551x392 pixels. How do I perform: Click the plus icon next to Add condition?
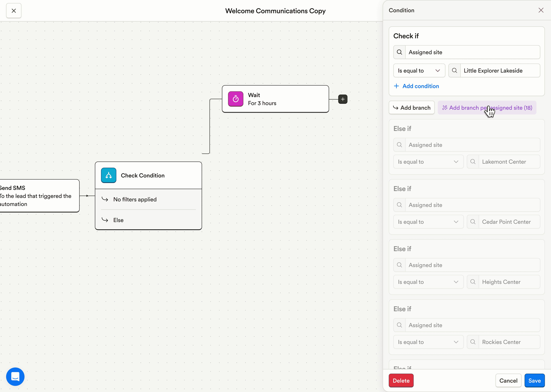pyautogui.click(x=396, y=86)
